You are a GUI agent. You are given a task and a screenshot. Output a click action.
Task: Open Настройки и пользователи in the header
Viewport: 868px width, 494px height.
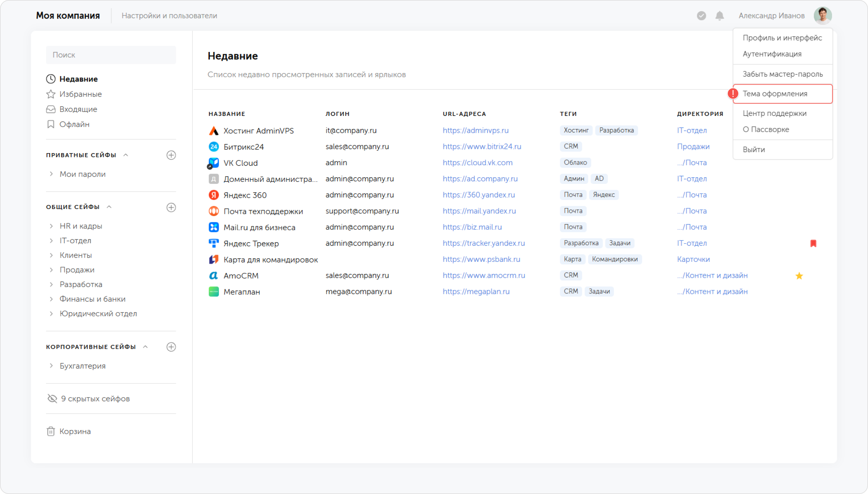169,16
